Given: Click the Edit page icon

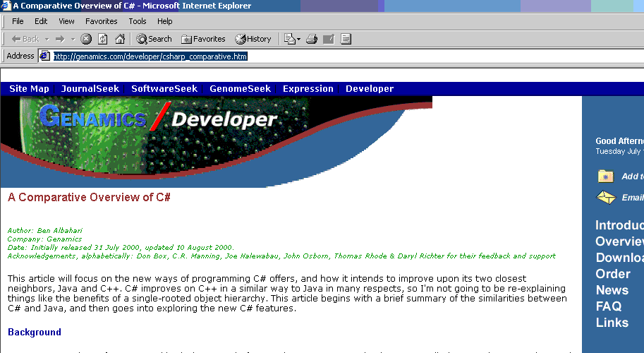Looking at the screenshot, I should pos(329,39).
